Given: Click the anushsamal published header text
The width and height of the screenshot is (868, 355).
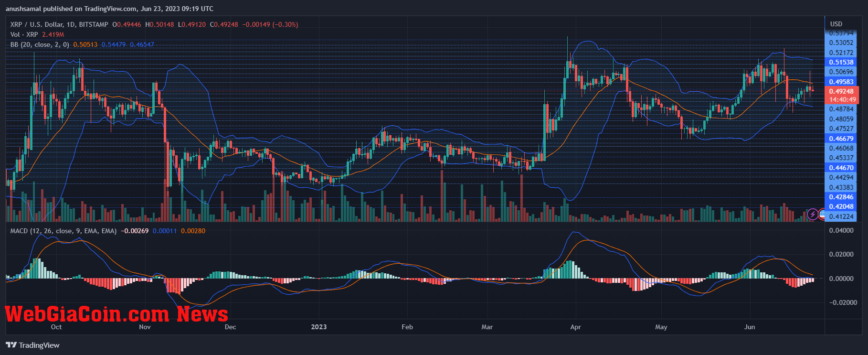Looking at the screenshot, I should [x=109, y=9].
